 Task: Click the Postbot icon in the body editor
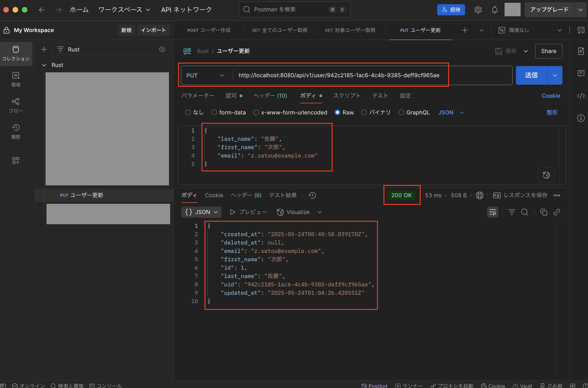[546, 175]
